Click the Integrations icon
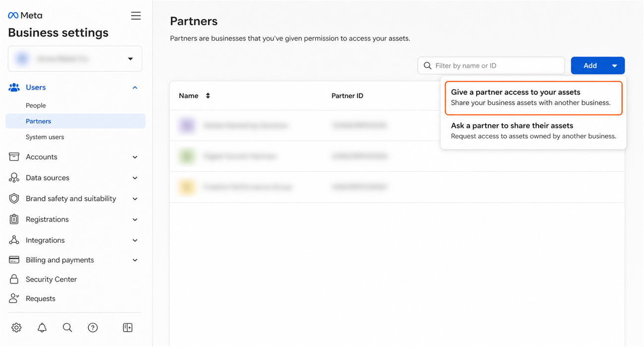644x347 pixels. (14, 240)
